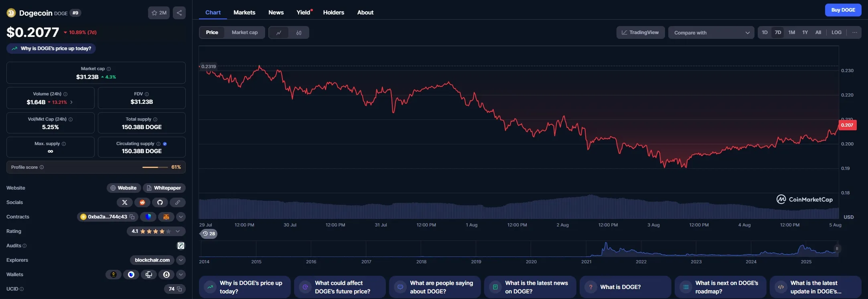868x299 pixels.
Task: Show info tooltip for Profile score
Action: tap(42, 167)
